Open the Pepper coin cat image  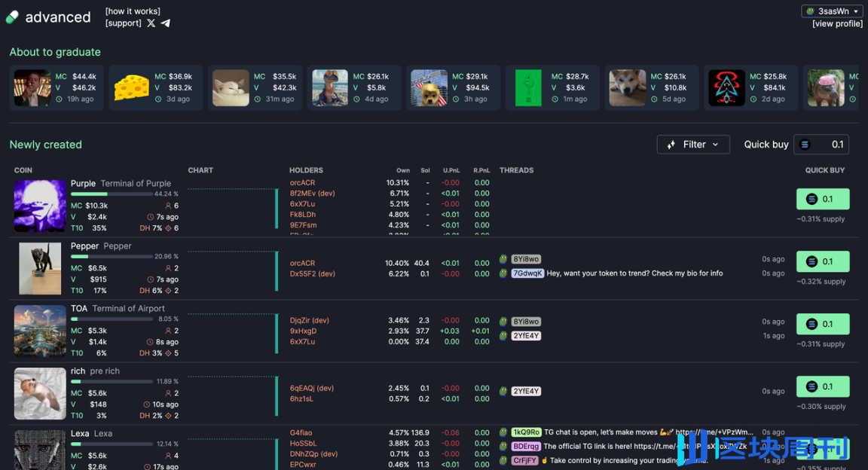coord(40,268)
